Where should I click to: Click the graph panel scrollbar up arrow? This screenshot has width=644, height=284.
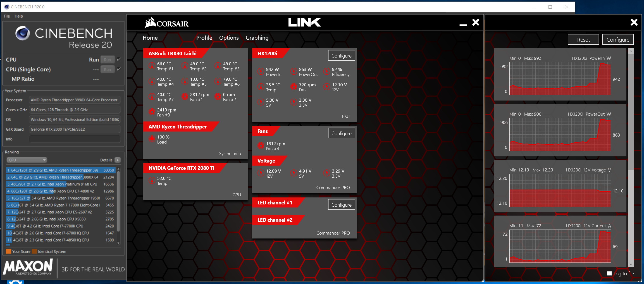pos(631,51)
